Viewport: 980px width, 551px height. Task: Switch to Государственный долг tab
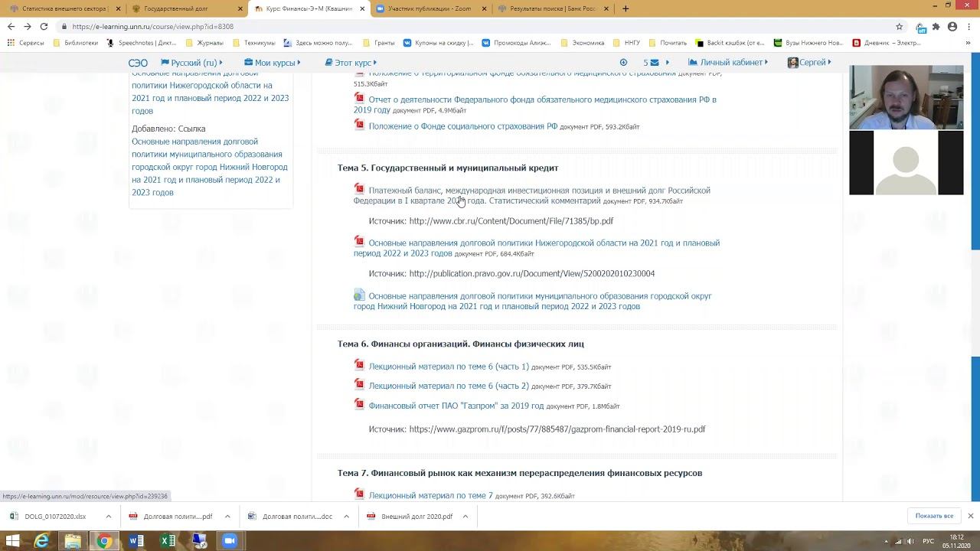tap(185, 8)
